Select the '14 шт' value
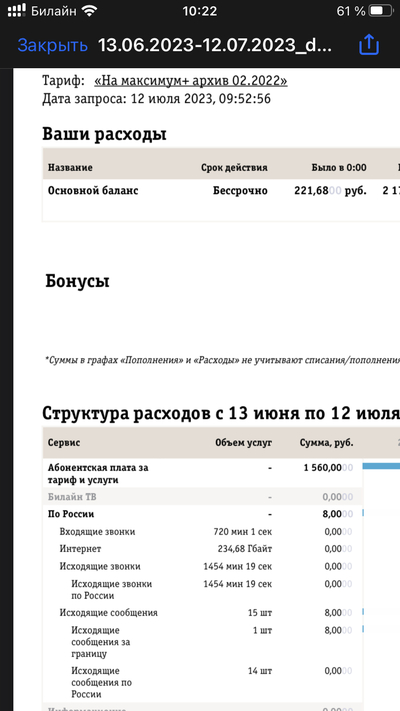Viewport: 400px width, 711px height. [x=260, y=671]
